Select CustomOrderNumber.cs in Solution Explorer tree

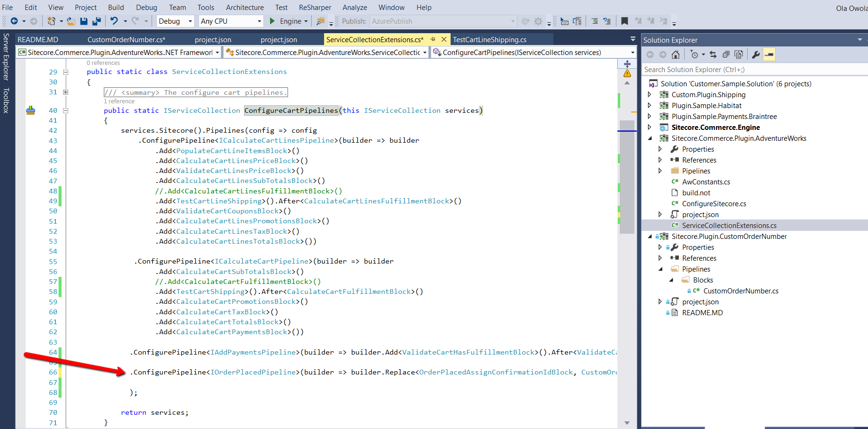click(741, 291)
